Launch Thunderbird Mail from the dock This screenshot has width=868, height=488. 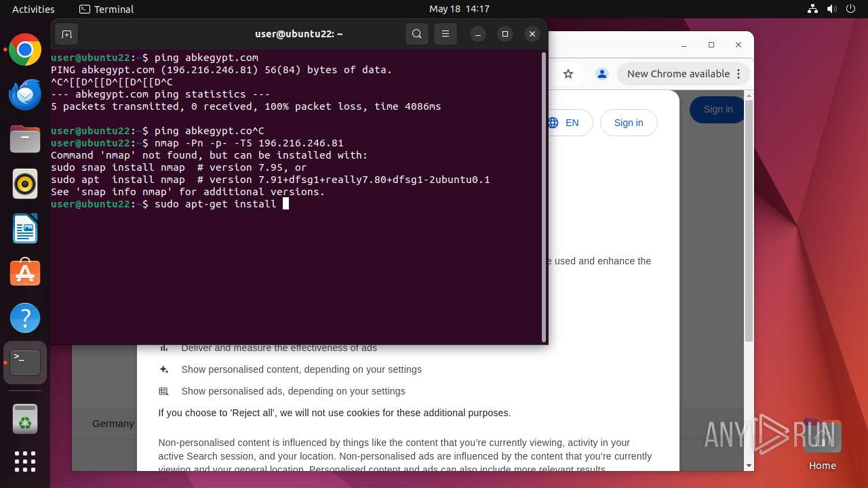[x=25, y=95]
